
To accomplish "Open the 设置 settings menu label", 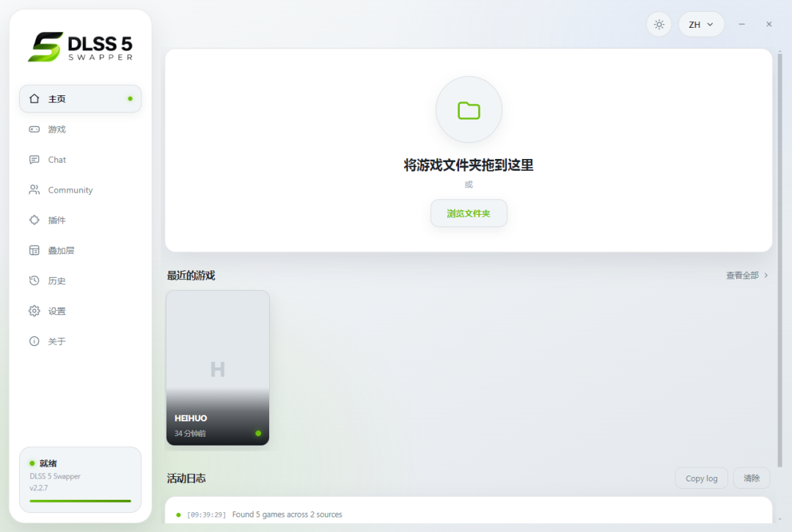I will pyautogui.click(x=56, y=311).
